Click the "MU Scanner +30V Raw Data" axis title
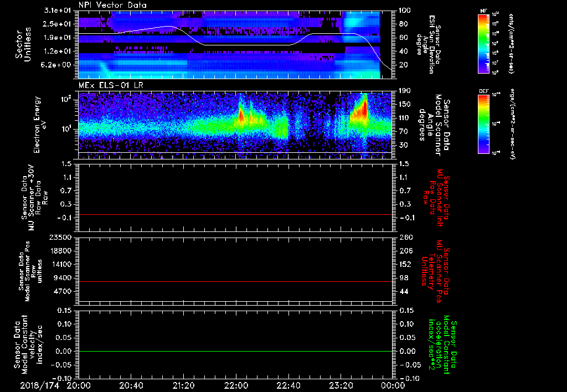Image resolution: width=567 pixels, height=392 pixels. (34, 198)
